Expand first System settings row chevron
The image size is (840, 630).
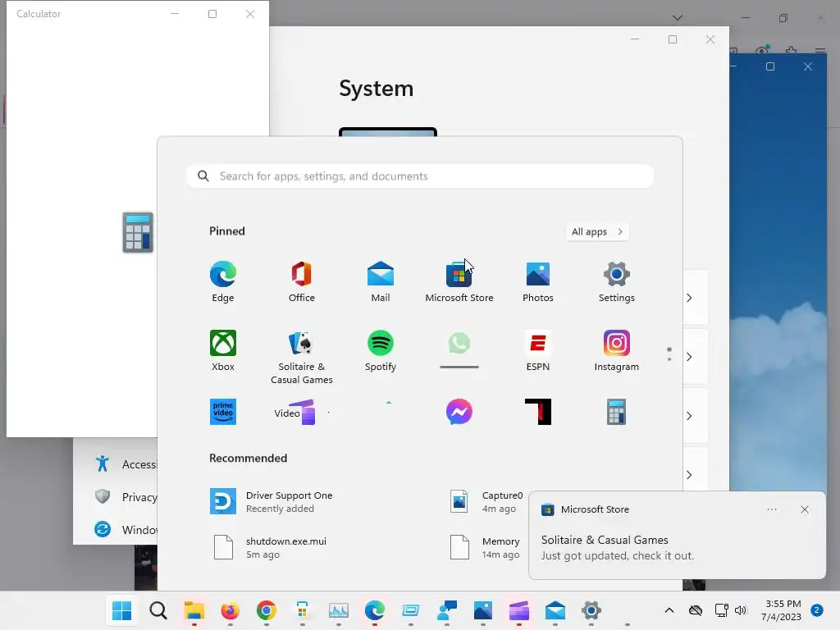pos(689,298)
